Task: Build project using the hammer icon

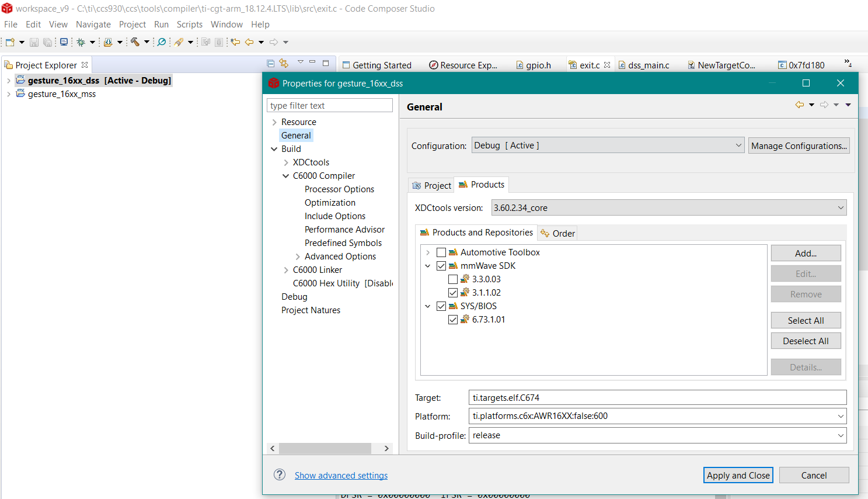Action: coord(135,42)
